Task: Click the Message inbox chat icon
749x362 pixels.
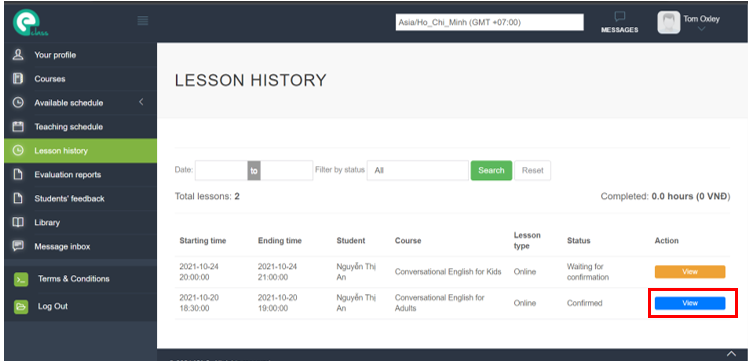Action: point(18,246)
